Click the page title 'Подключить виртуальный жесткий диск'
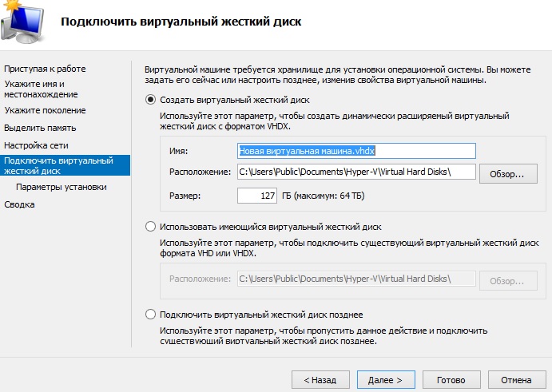This screenshot has height=392, width=552. click(181, 22)
